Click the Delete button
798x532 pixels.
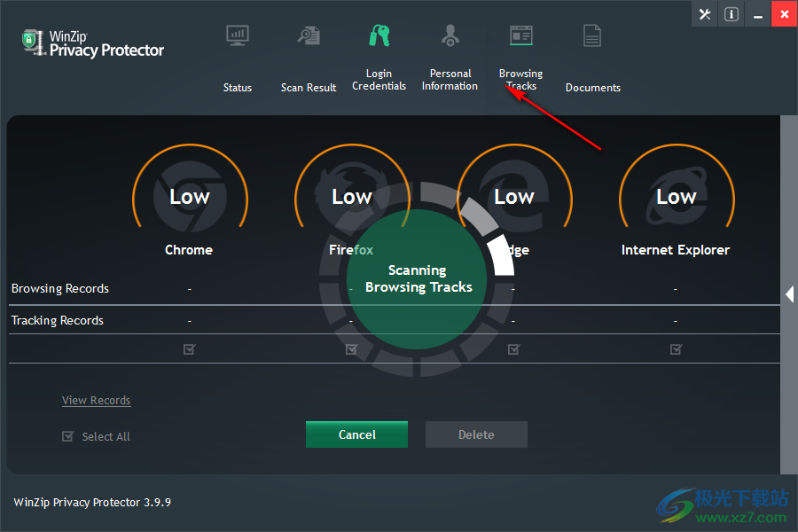pos(476,434)
